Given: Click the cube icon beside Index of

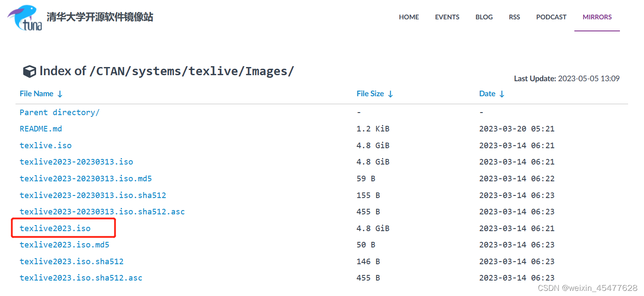Looking at the screenshot, I should click(x=29, y=71).
